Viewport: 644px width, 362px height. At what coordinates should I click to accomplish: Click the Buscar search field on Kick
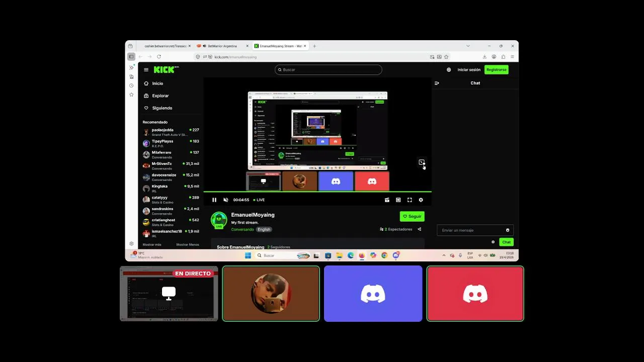point(329,70)
